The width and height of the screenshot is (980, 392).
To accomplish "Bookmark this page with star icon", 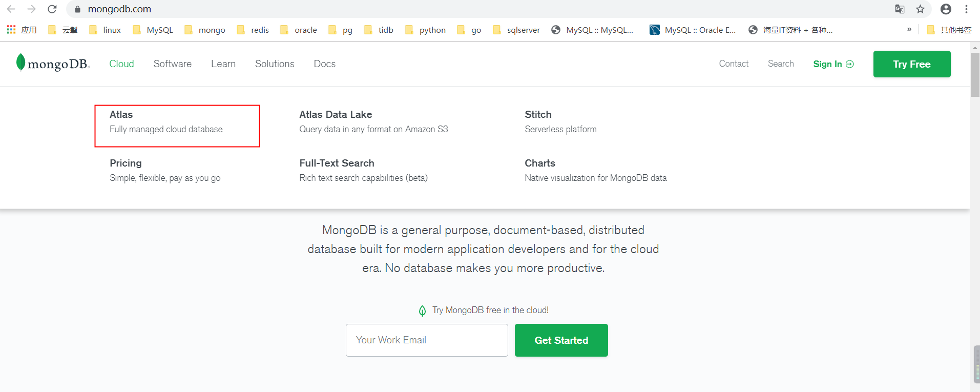I will [x=921, y=9].
